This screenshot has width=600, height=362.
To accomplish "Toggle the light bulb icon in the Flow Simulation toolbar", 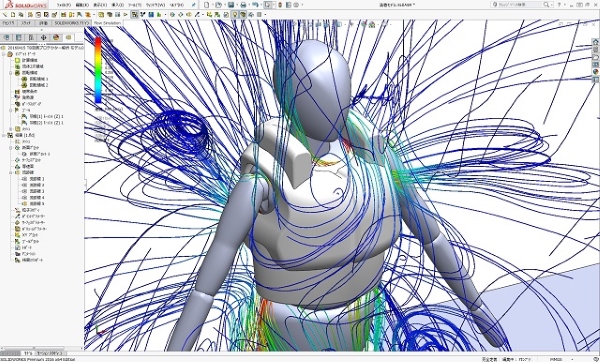I will click(x=235, y=15).
